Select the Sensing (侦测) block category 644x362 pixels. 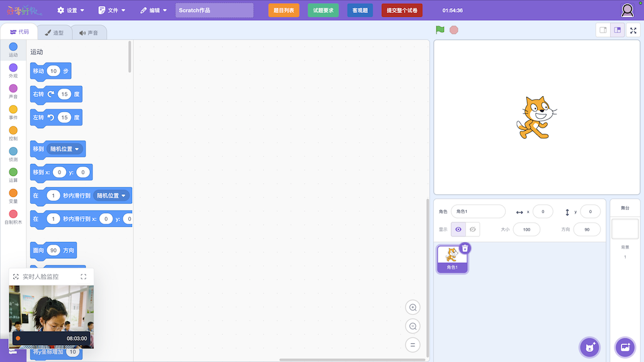point(13,155)
